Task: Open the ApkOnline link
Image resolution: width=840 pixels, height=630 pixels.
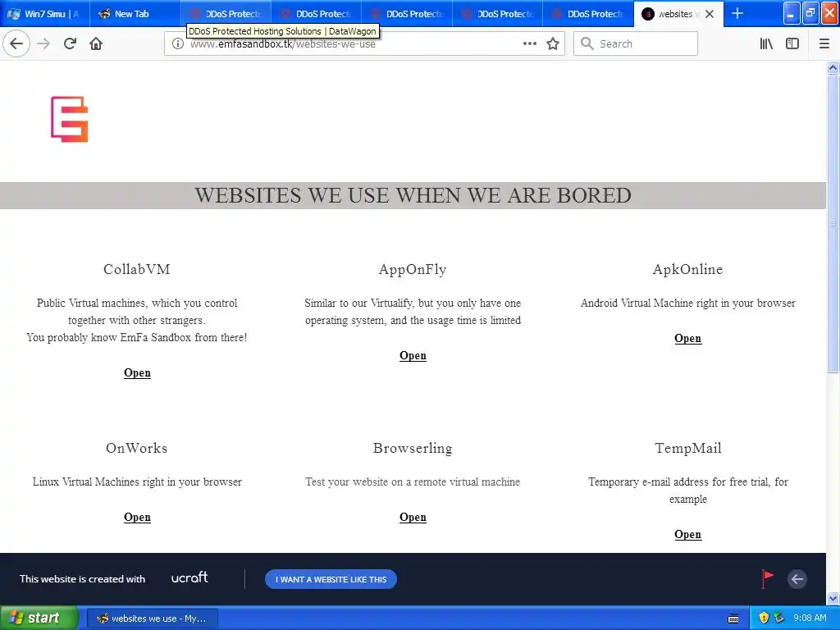Action: [688, 339]
